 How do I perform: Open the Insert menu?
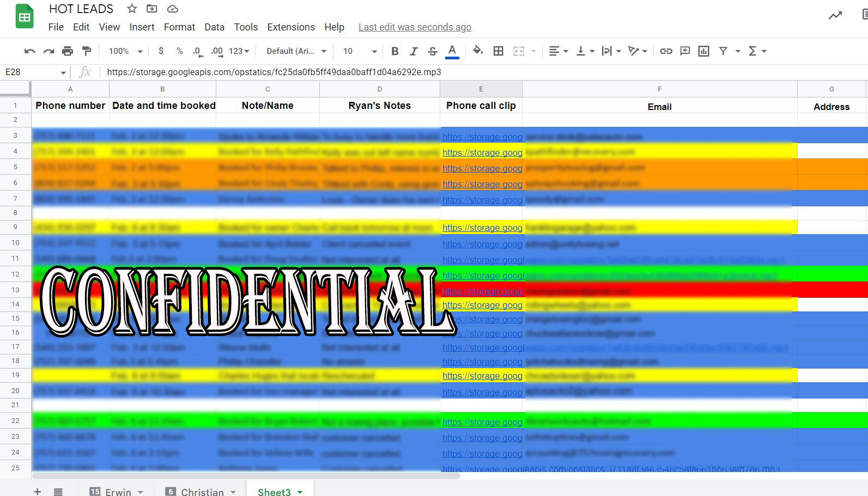142,27
